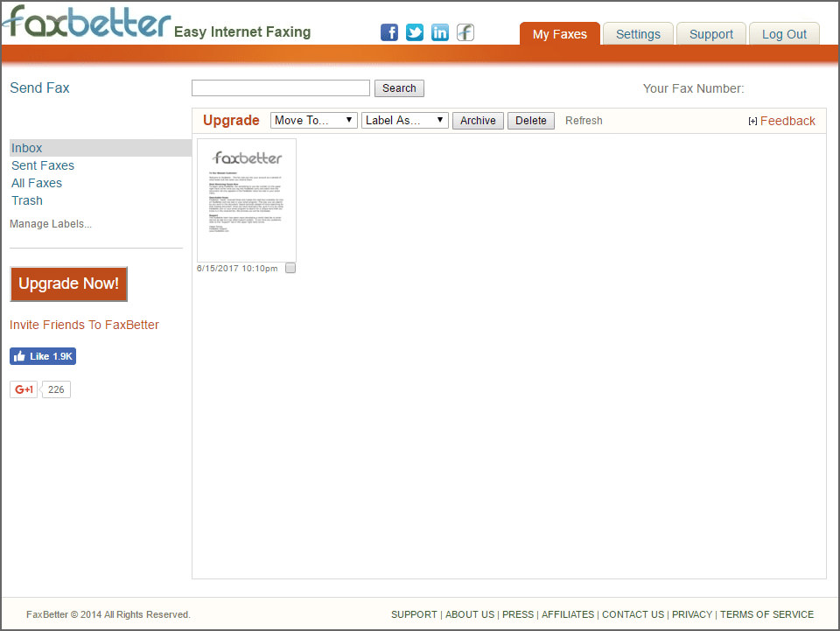Click the Upgrade link in toolbar
The image size is (840, 631).
(x=231, y=121)
